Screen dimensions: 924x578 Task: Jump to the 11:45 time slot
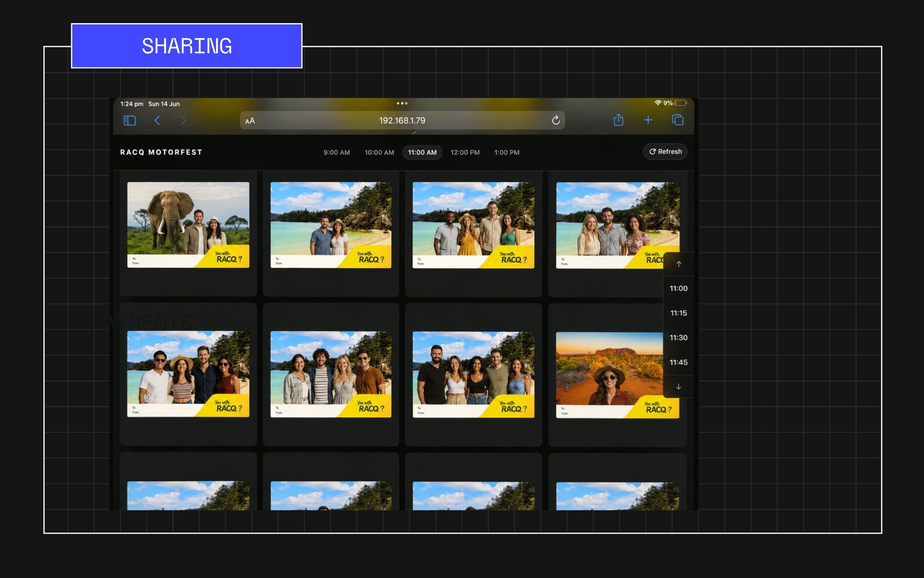[679, 363]
